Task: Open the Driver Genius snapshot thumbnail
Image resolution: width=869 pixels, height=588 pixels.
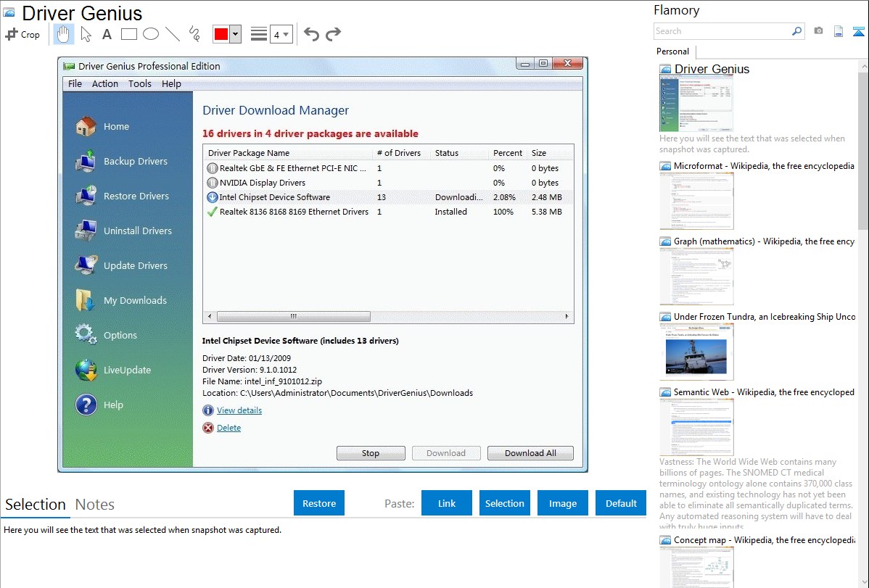Action: pos(696,104)
